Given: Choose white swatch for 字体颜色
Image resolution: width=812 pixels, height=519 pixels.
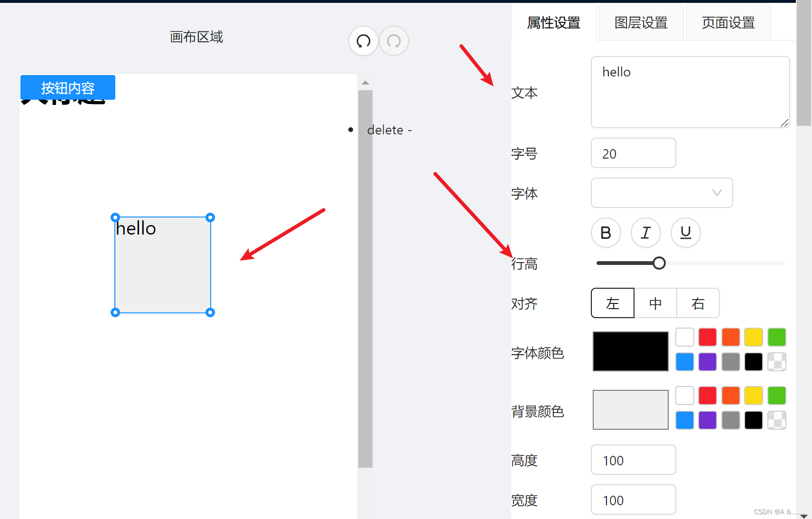Looking at the screenshot, I should [685, 337].
